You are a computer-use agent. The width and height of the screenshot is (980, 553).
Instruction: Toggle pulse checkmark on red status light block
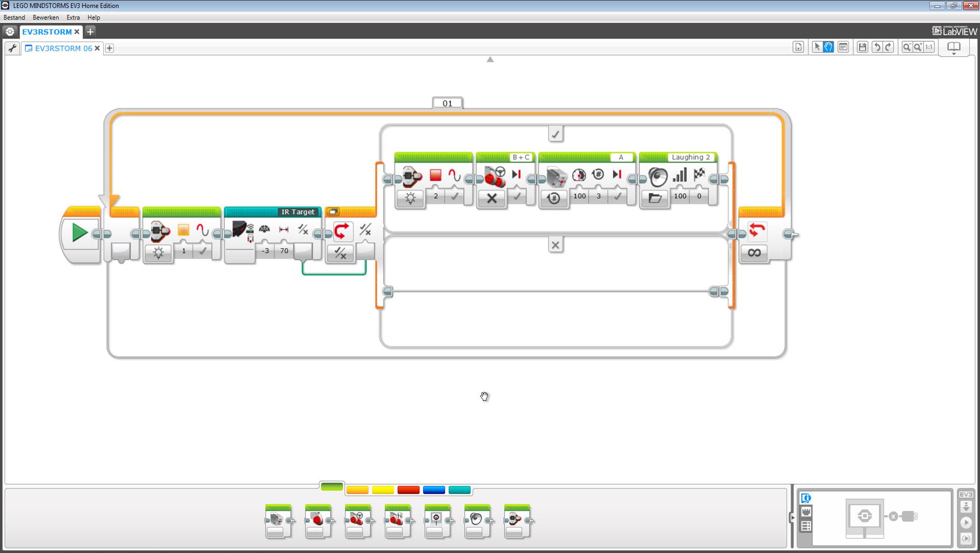pyautogui.click(x=454, y=196)
